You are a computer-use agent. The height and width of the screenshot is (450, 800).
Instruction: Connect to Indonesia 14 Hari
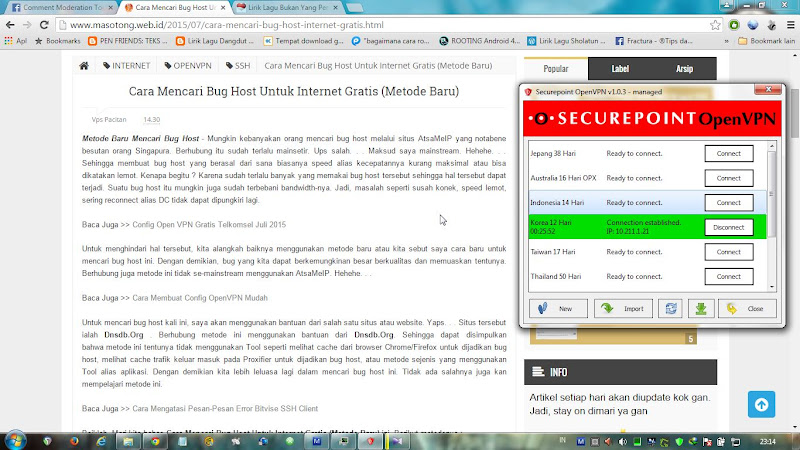point(729,203)
